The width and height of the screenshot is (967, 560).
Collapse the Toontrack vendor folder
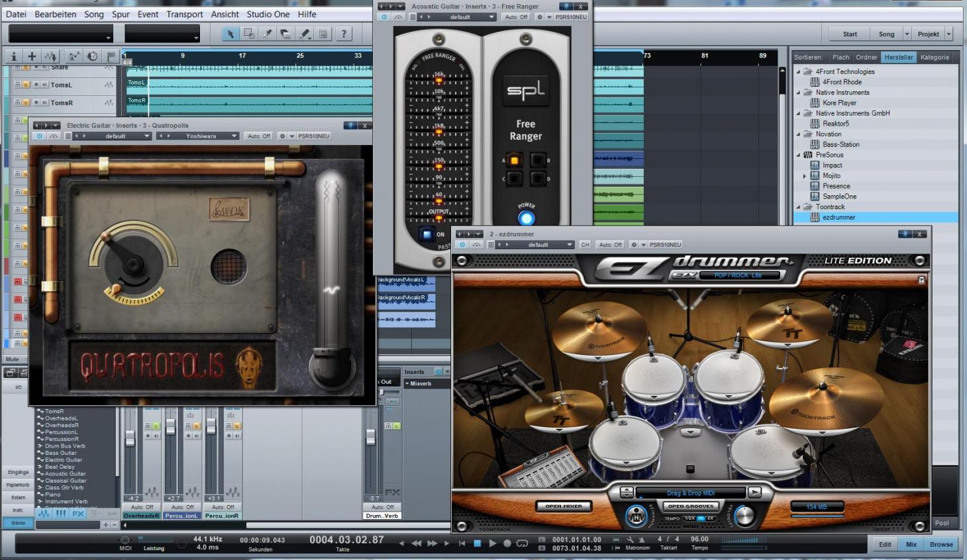798,207
